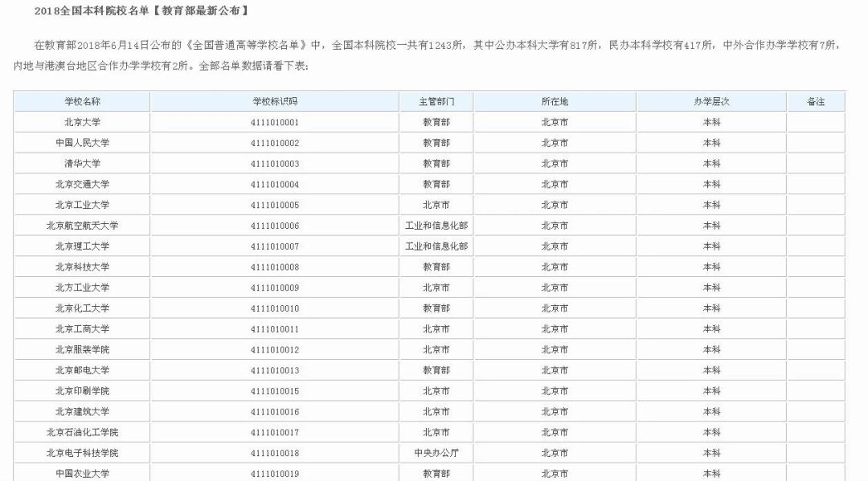Click the 主管部门 column header

(436, 102)
